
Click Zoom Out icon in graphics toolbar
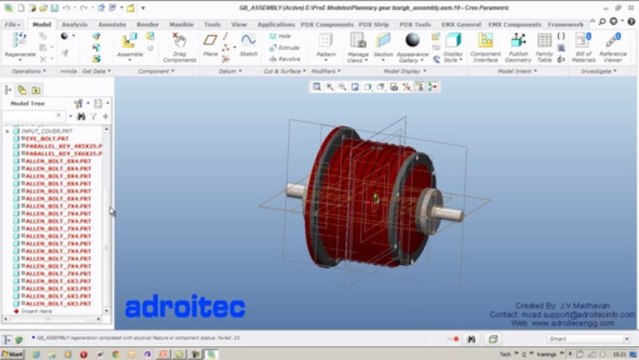coord(342,87)
